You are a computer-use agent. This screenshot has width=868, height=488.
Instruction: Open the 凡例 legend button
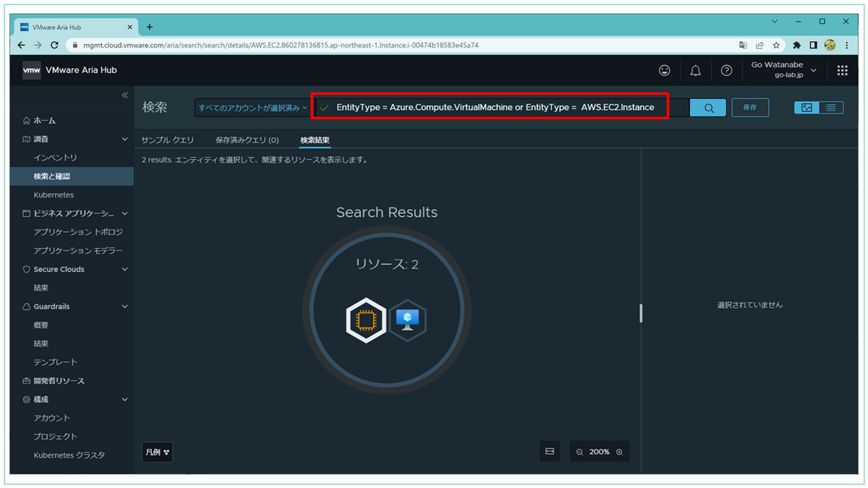click(157, 452)
